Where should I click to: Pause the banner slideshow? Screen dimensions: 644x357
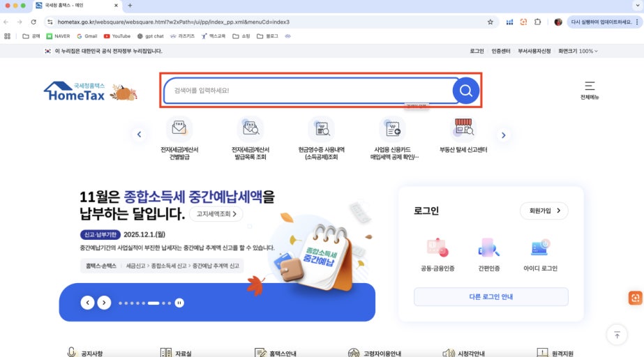pyautogui.click(x=179, y=303)
